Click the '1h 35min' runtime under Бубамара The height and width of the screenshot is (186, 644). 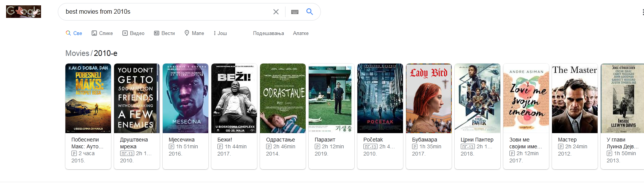(430, 146)
